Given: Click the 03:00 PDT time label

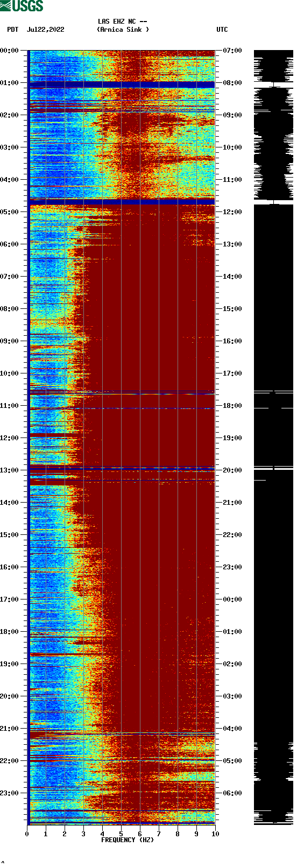Looking at the screenshot, I should point(10,147).
